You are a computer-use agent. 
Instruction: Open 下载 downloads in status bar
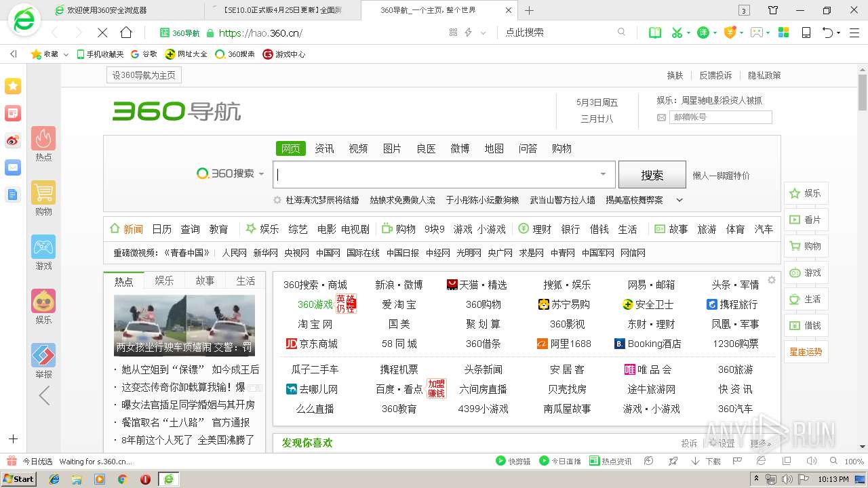point(706,461)
